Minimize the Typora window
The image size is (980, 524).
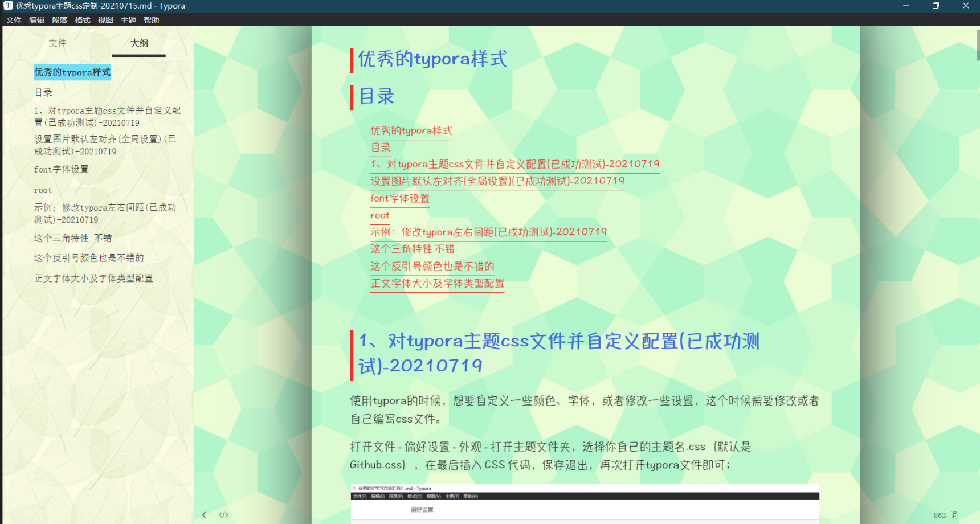(906, 6)
